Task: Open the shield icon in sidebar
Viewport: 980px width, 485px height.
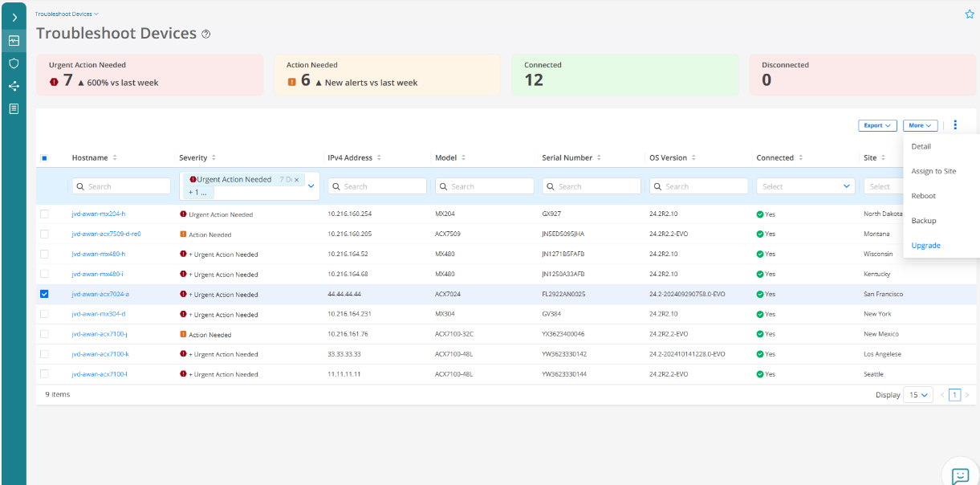Action: (14, 63)
